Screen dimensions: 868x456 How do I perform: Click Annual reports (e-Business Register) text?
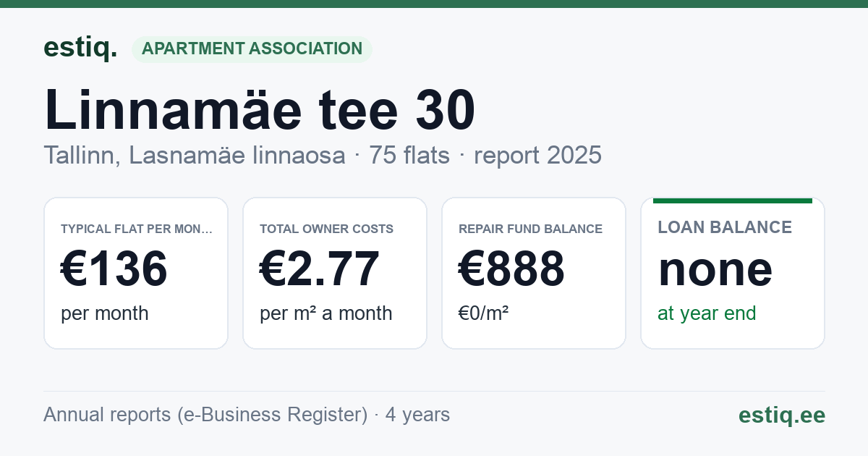point(247,415)
